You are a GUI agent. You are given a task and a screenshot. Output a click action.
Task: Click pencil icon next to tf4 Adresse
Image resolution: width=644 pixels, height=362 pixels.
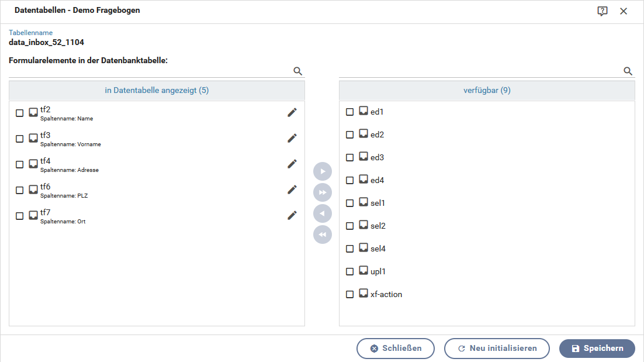pos(292,164)
